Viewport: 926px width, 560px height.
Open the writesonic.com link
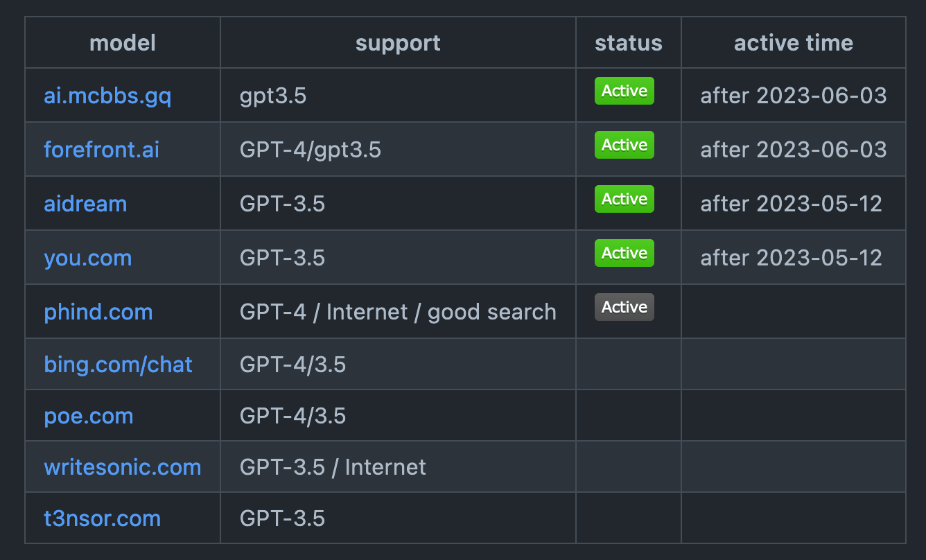pos(123,467)
